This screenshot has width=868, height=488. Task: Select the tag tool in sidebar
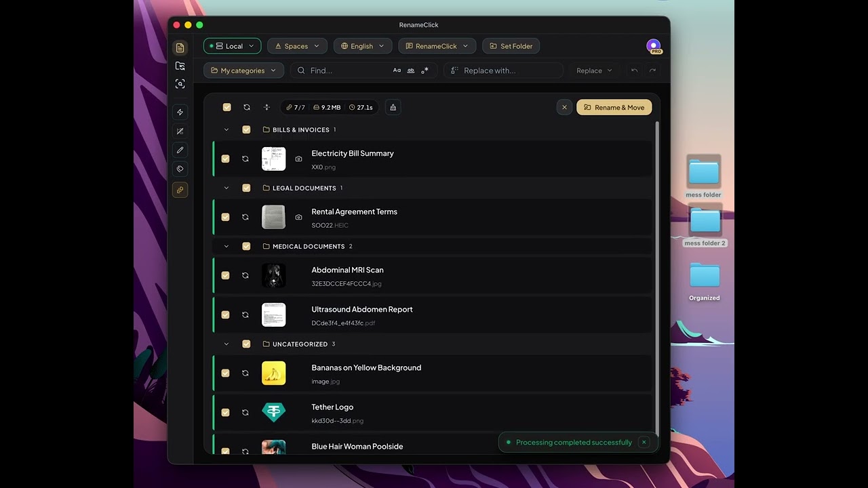tap(180, 169)
